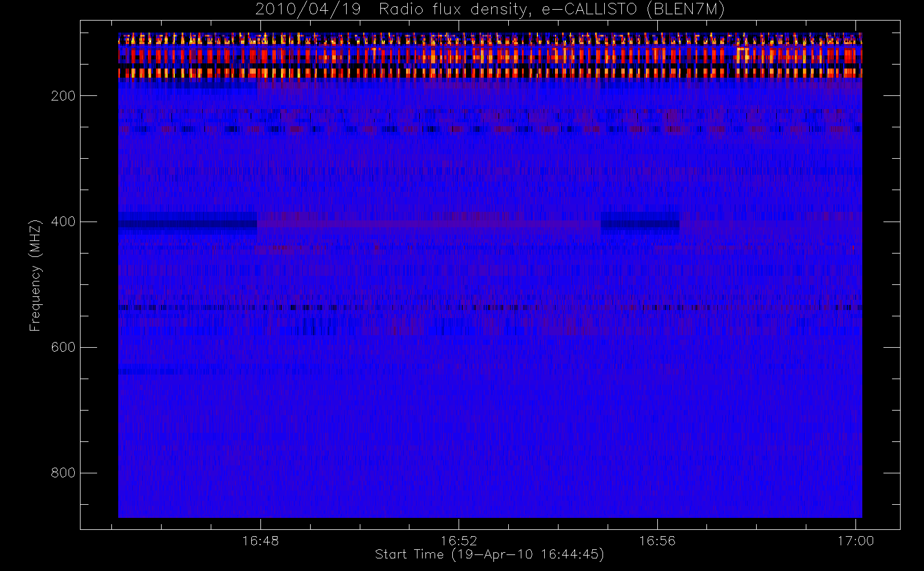
Task: Click the 600 frequency tick label
Action: point(63,347)
